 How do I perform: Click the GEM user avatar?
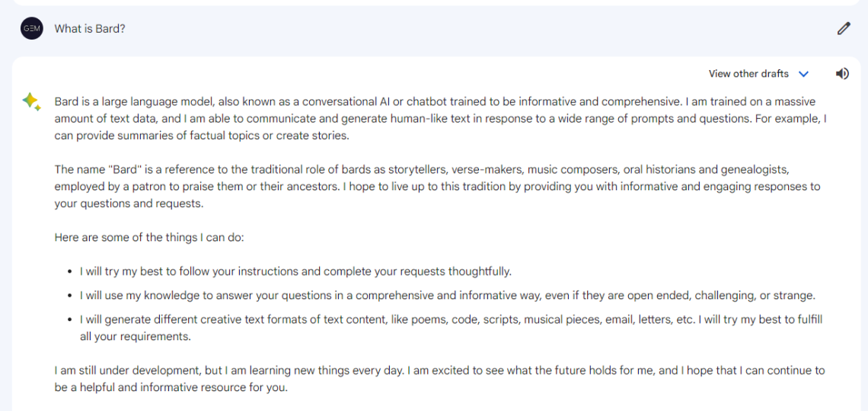click(x=32, y=29)
